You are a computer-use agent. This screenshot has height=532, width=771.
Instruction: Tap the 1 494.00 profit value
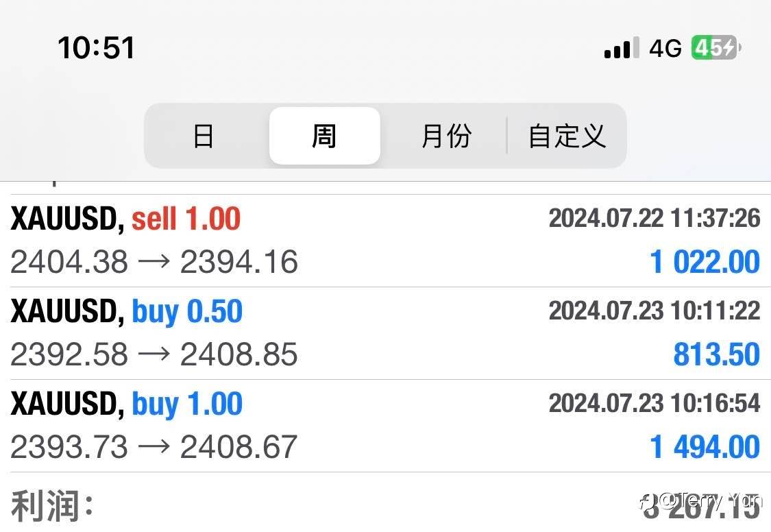tap(705, 448)
